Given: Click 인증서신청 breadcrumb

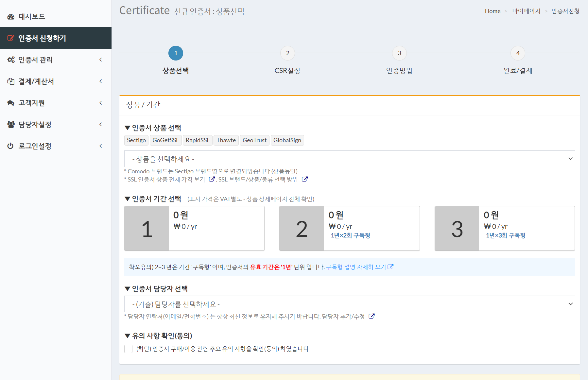Looking at the screenshot, I should (x=565, y=11).
